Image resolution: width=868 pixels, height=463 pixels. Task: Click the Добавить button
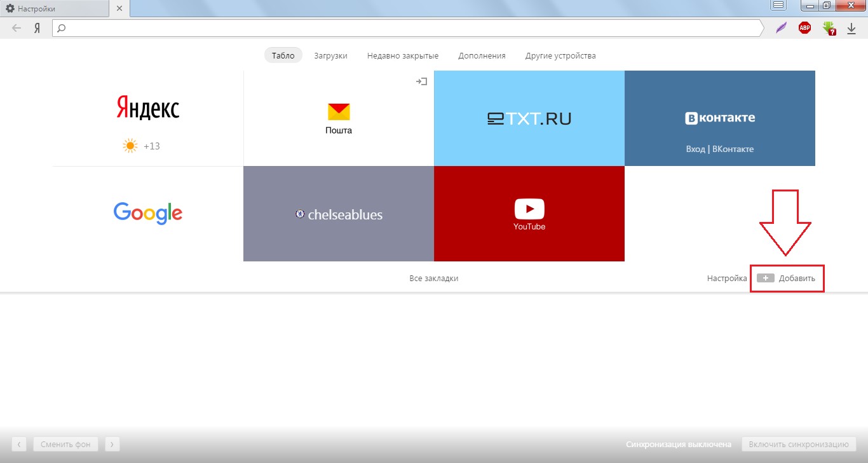pos(787,279)
